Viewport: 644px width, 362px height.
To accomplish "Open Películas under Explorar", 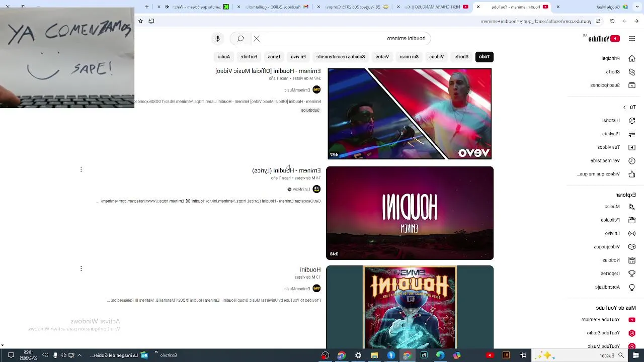I will pyautogui.click(x=618, y=220).
